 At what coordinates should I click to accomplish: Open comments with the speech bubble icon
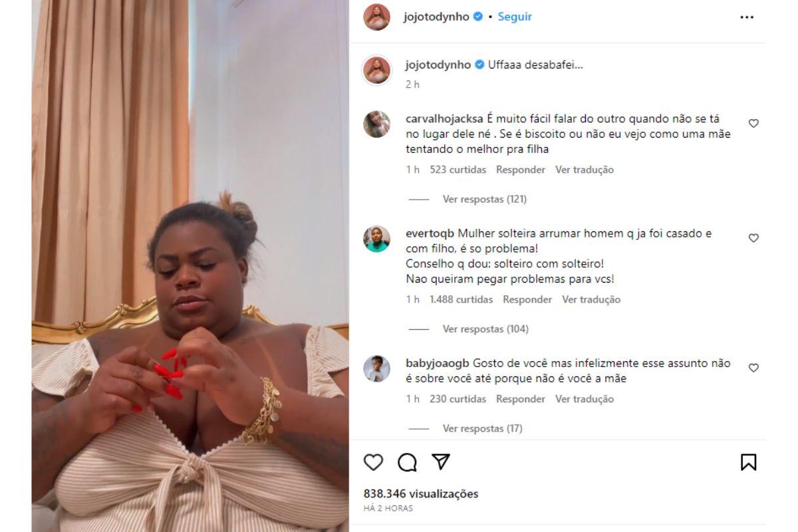(407, 462)
